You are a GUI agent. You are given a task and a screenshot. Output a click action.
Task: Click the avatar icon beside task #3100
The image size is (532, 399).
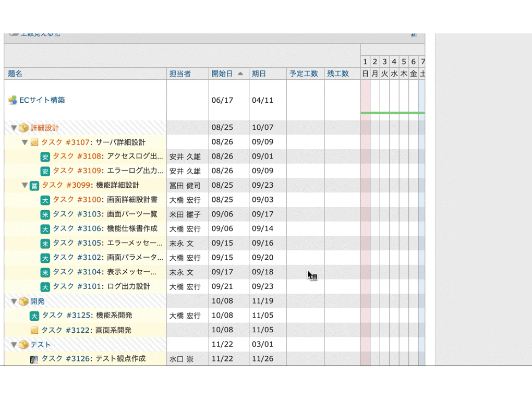45,200
